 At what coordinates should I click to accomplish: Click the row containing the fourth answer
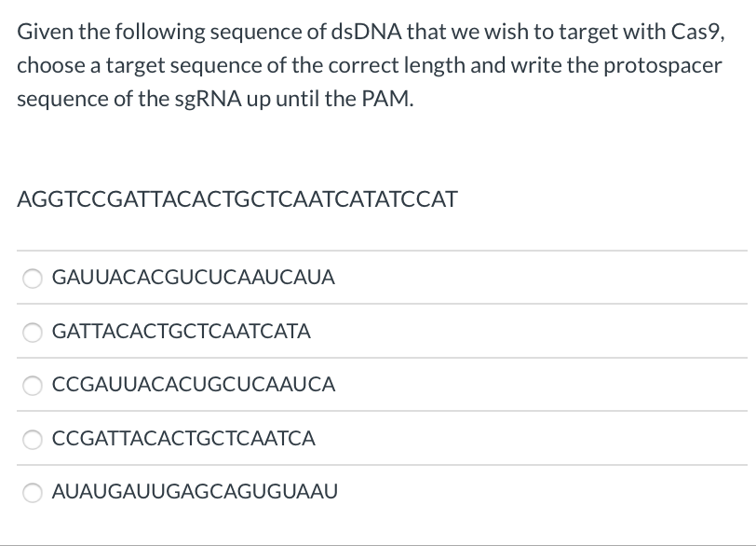[372, 439]
